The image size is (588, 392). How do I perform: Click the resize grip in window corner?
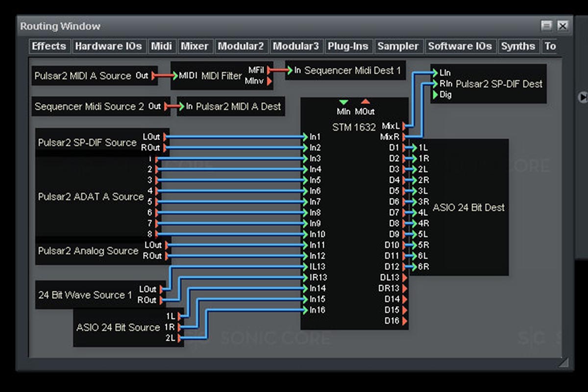[x=564, y=362]
